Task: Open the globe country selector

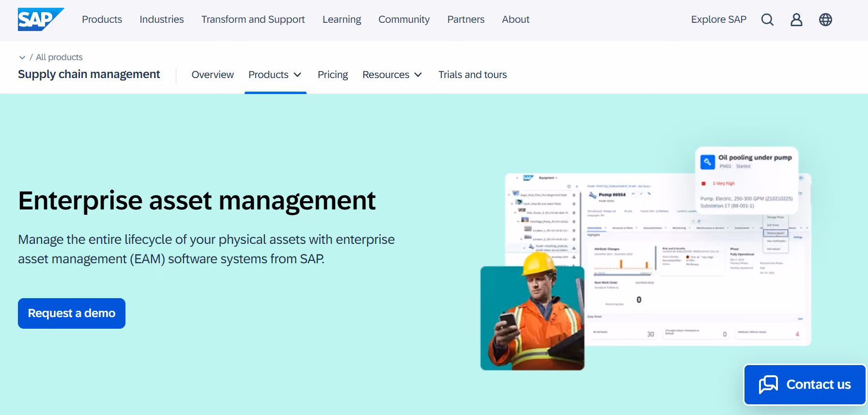Action: 825,19
